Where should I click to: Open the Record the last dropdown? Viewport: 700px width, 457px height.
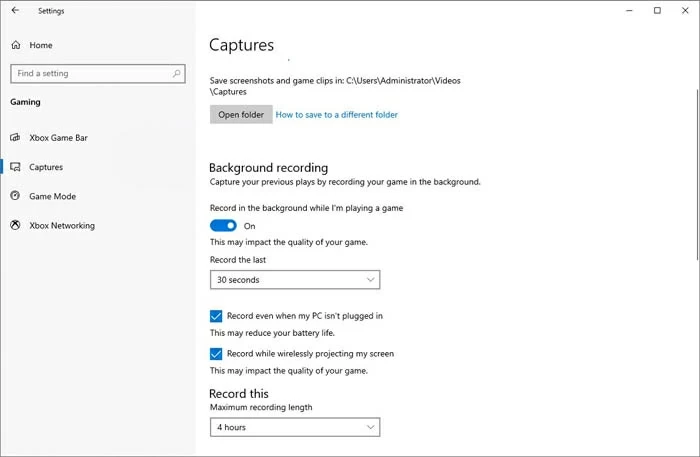(294, 280)
